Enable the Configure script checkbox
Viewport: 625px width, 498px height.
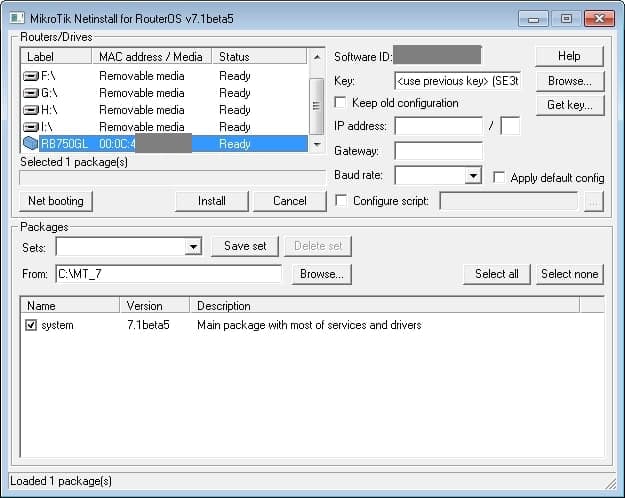click(x=341, y=201)
